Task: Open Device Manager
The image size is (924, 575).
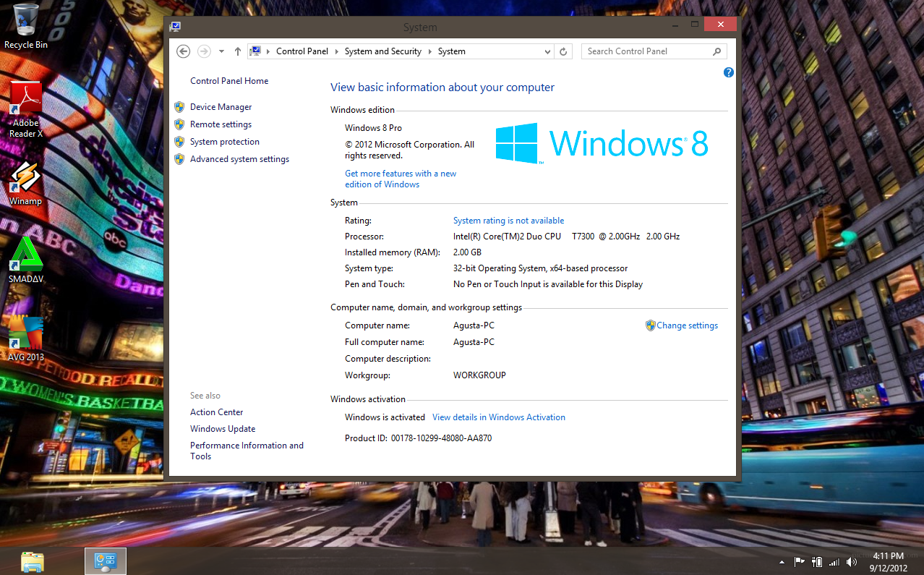Action: 221,107
